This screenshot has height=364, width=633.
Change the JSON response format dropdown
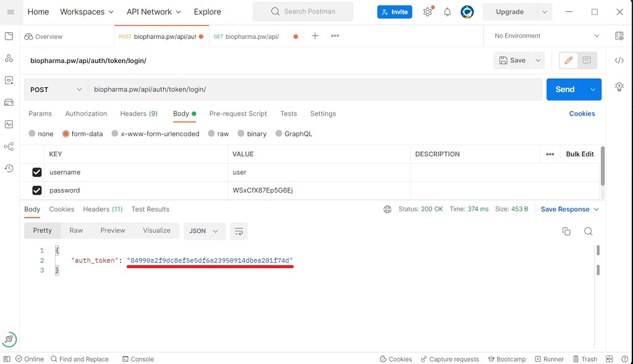(x=204, y=231)
